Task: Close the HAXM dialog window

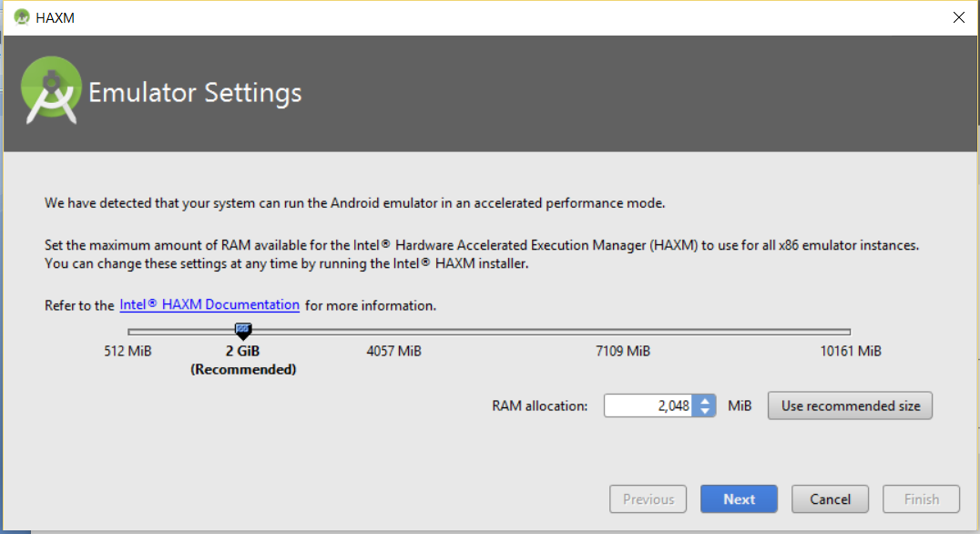Action: click(x=959, y=17)
